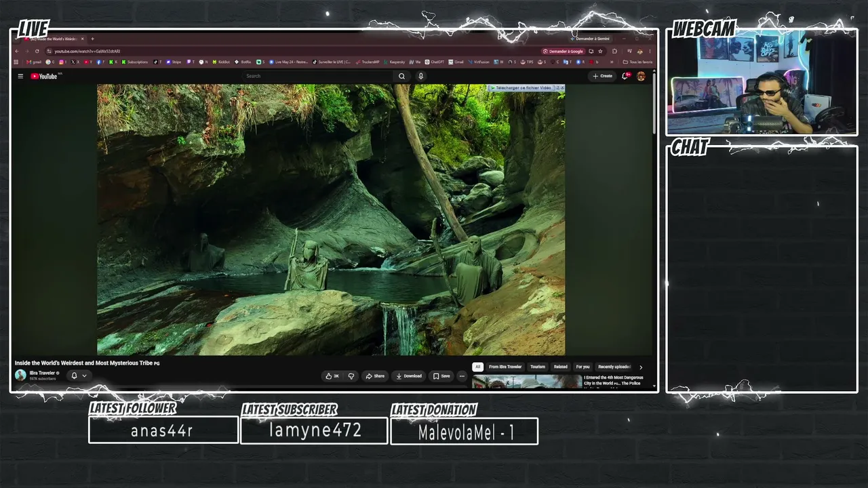
Task: Click Demander à Gemini button
Action: (590, 39)
